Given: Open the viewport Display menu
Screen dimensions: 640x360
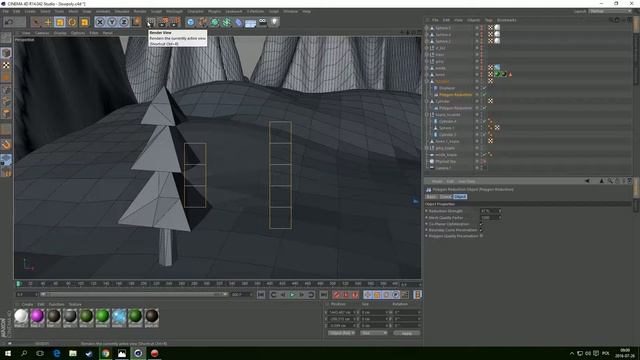Looking at the screenshot, I should pyautogui.click(x=60, y=33).
